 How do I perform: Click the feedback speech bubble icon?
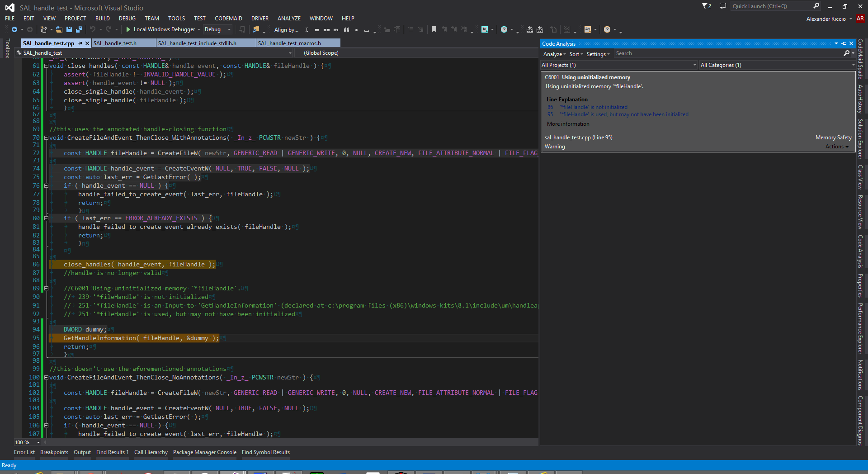pos(723,6)
